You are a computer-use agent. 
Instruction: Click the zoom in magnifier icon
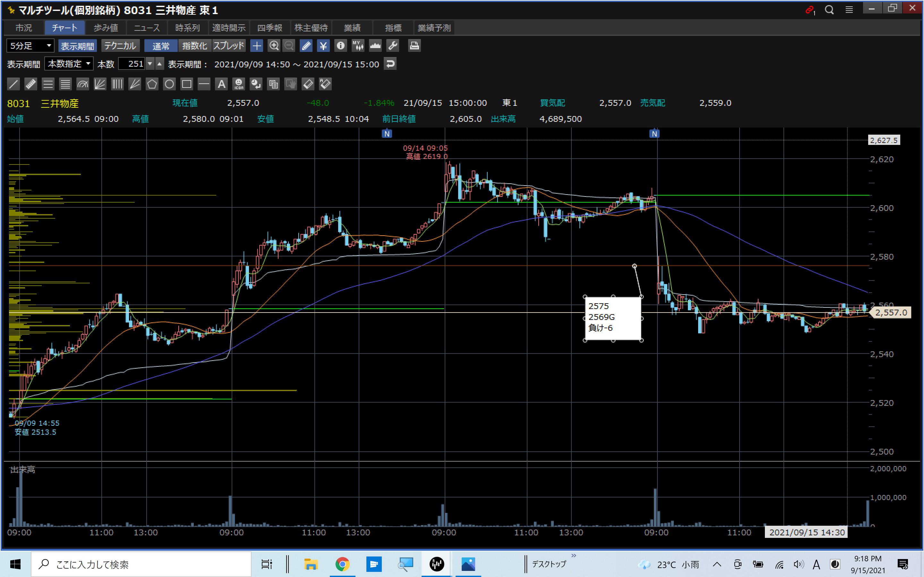coord(274,46)
